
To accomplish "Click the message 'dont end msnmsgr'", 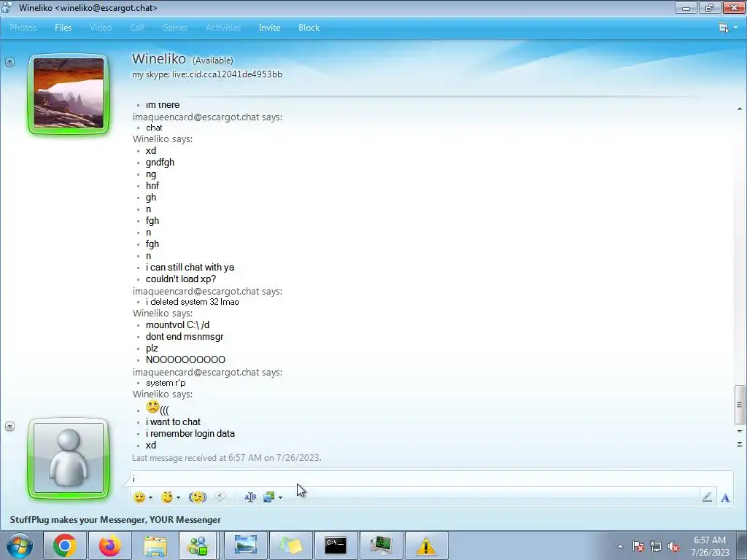I will pyautogui.click(x=185, y=337).
